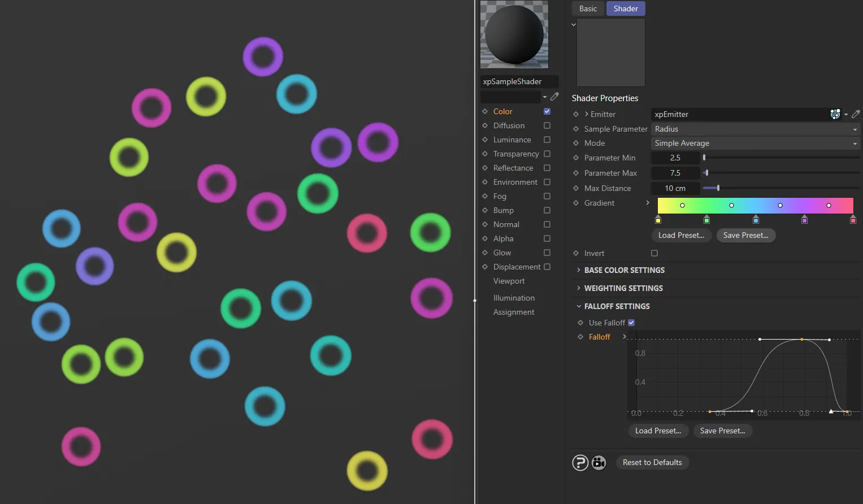
Task: Enable the Luminance channel checkbox
Action: (547, 140)
